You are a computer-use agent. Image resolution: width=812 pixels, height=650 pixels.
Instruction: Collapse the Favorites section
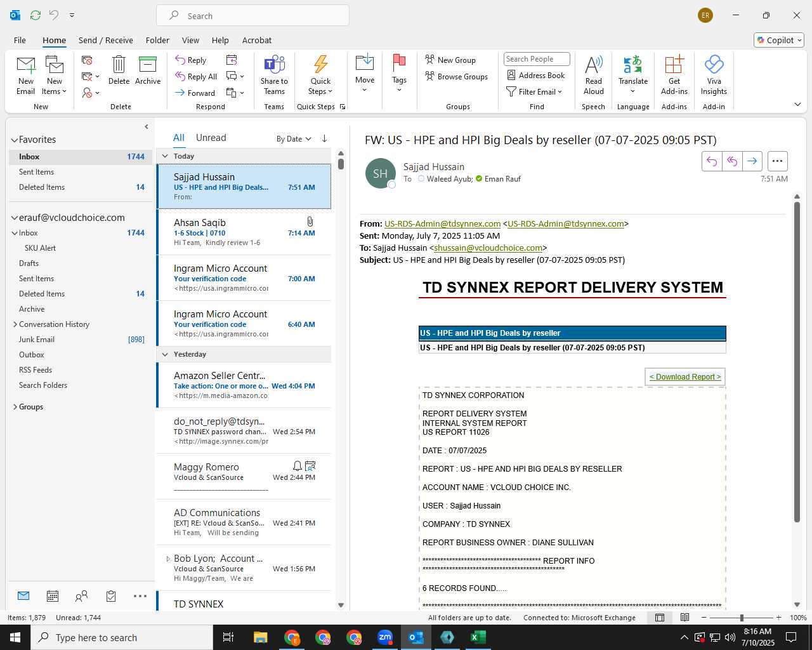tap(14, 140)
